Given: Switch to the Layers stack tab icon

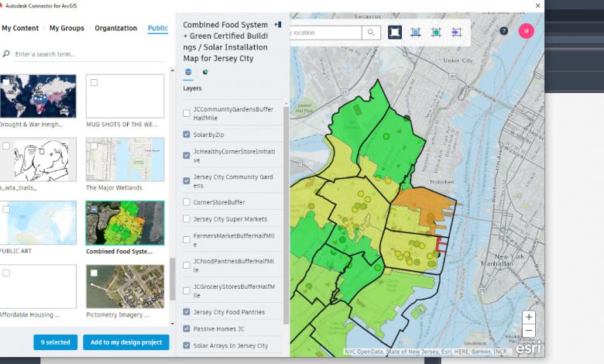Looking at the screenshot, I should (x=188, y=72).
